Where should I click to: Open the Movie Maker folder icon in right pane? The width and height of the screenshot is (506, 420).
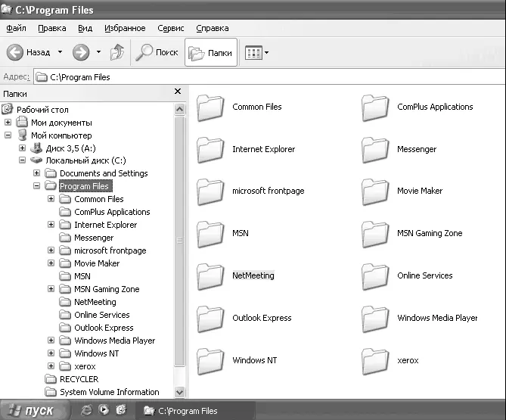tap(374, 191)
